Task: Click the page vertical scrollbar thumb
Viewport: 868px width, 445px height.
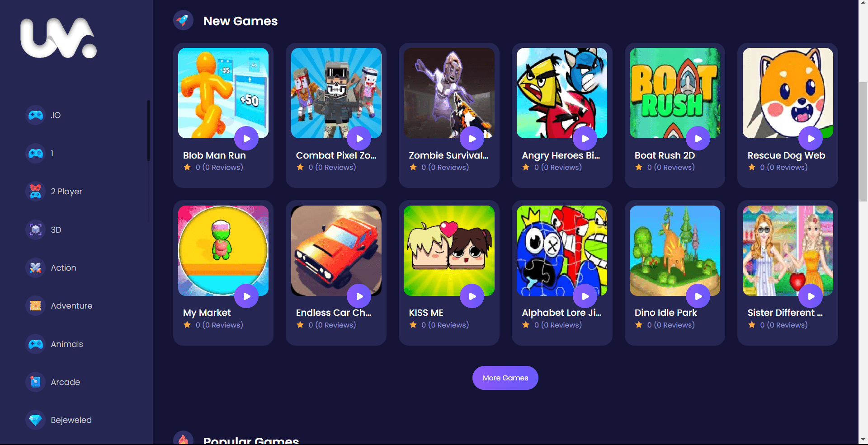Action: pyautogui.click(x=863, y=141)
